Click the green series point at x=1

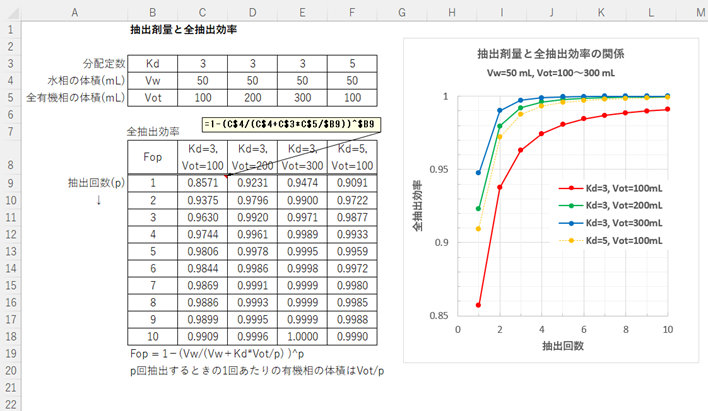tap(479, 209)
